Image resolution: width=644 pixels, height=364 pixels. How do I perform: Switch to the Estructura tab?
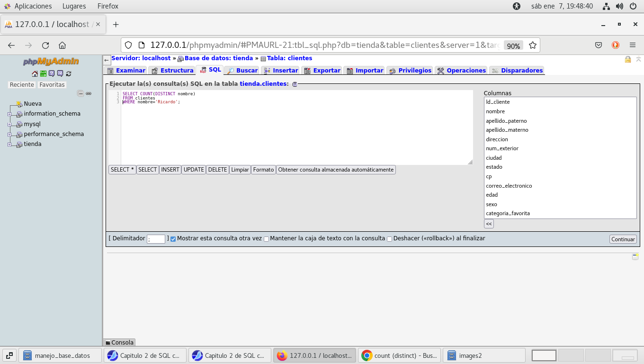point(172,71)
